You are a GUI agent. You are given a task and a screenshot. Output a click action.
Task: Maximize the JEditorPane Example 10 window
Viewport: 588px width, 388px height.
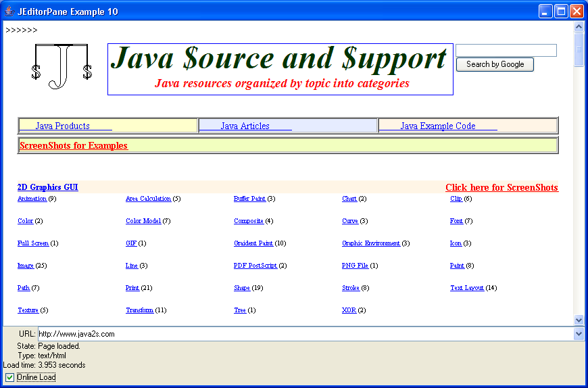click(x=561, y=11)
